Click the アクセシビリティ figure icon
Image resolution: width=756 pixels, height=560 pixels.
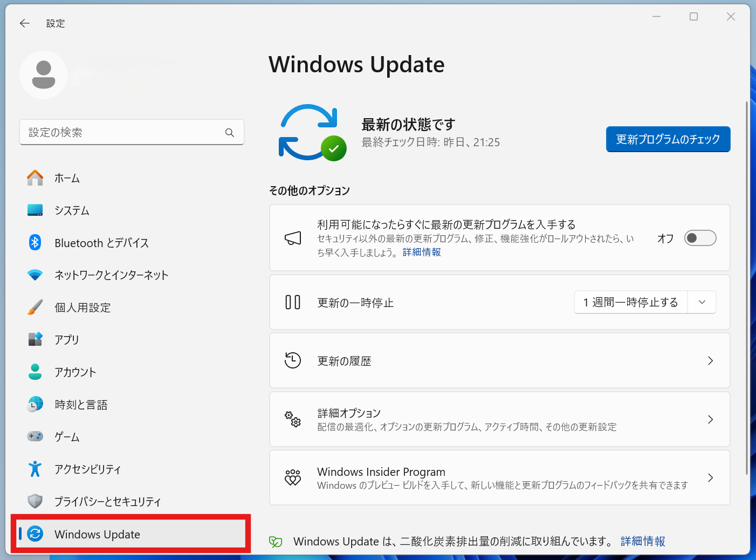35,469
